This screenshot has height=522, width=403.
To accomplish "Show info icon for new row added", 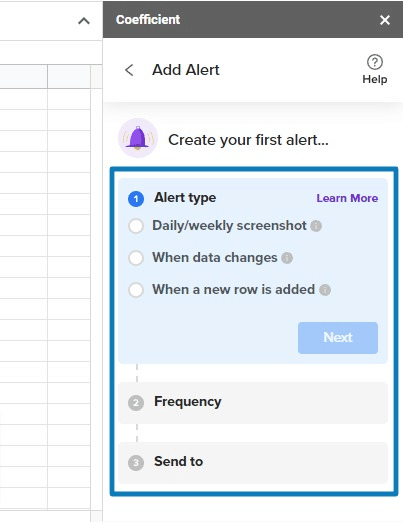I will 325,290.
